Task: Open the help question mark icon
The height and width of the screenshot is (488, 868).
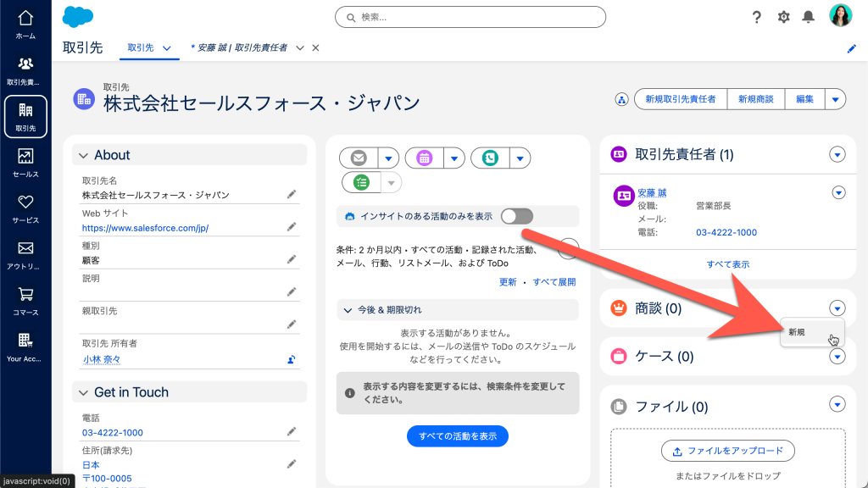Action: click(757, 17)
